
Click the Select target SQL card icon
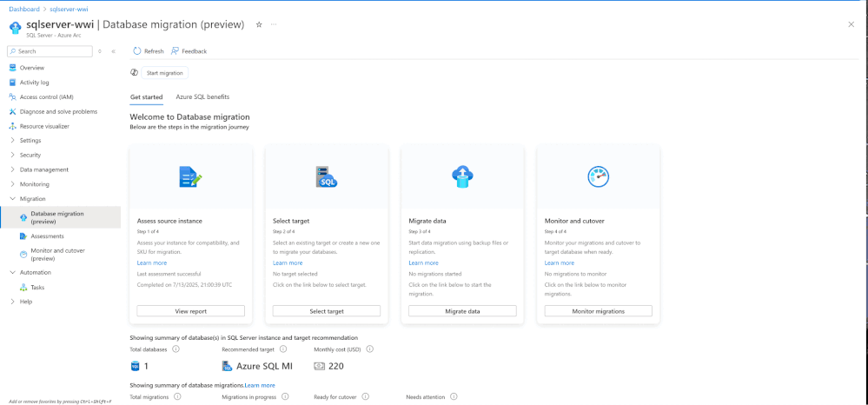click(327, 176)
